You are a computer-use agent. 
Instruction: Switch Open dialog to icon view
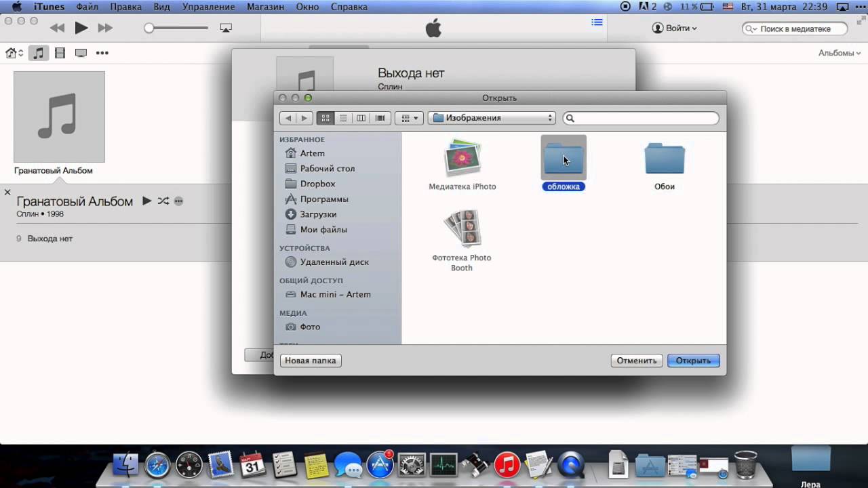[325, 118]
